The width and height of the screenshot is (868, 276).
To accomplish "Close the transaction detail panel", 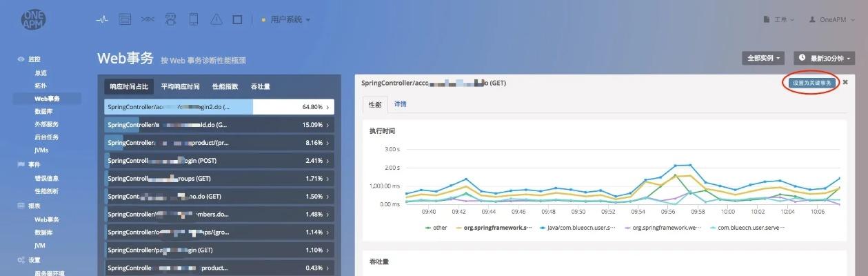I will coord(845,82).
